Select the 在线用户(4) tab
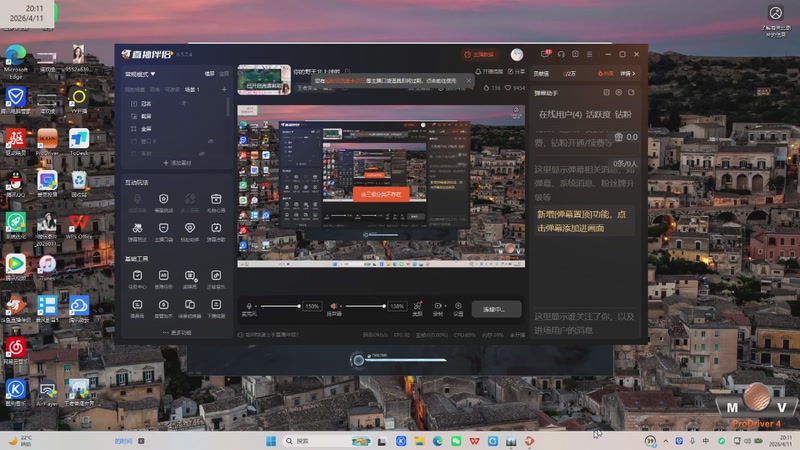Screen dimensions: 800x450 (x=560, y=114)
